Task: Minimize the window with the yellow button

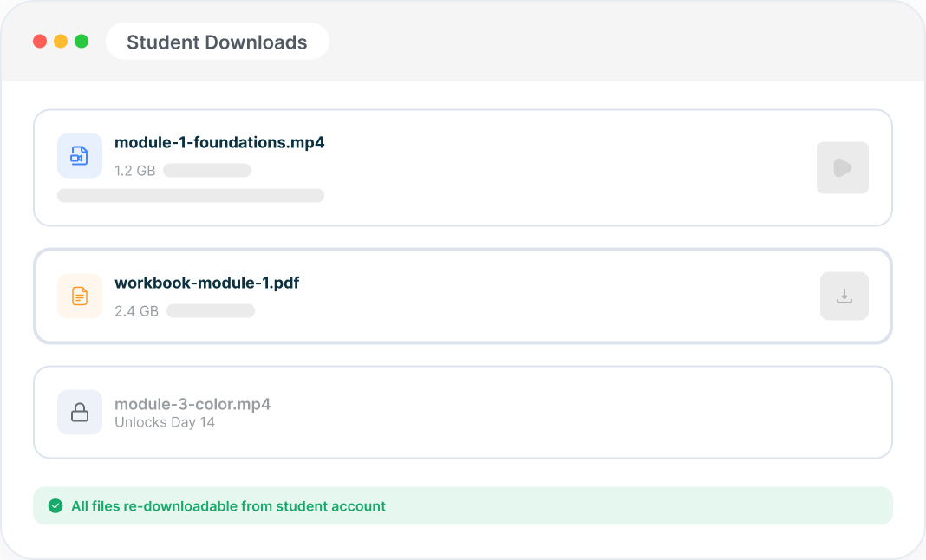Action: pos(61,42)
